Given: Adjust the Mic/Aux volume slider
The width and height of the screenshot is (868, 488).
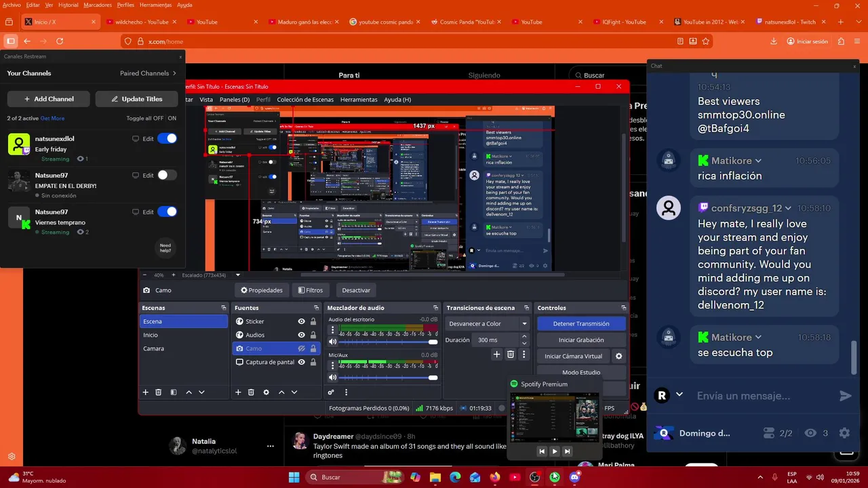Looking at the screenshot, I should (389, 378).
